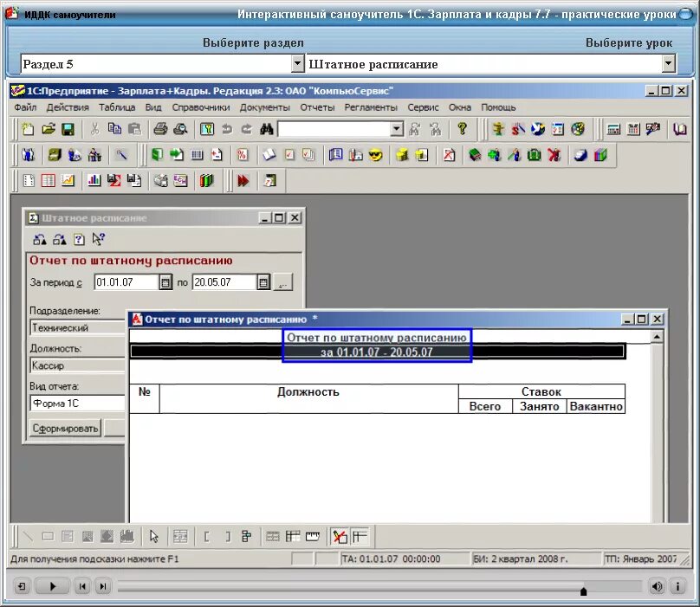Click the Open folder icon
The image size is (700, 607).
[49, 129]
